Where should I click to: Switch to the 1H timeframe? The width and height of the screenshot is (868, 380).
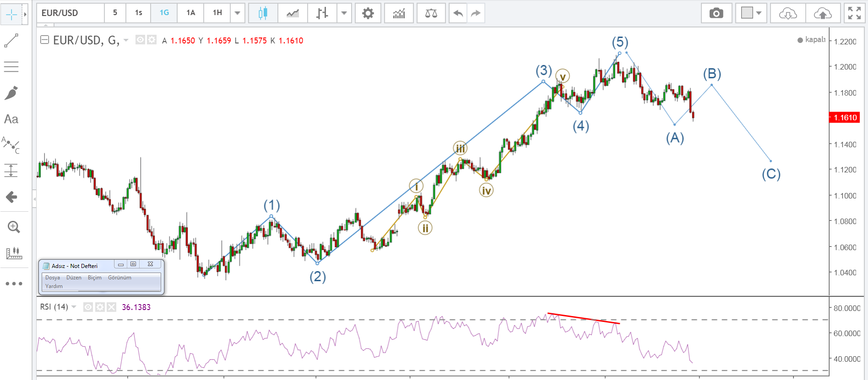(217, 13)
